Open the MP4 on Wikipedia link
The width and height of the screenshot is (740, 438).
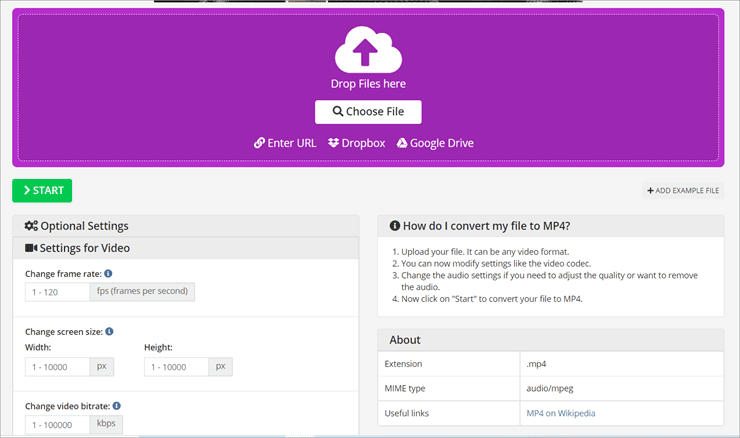[x=561, y=413]
